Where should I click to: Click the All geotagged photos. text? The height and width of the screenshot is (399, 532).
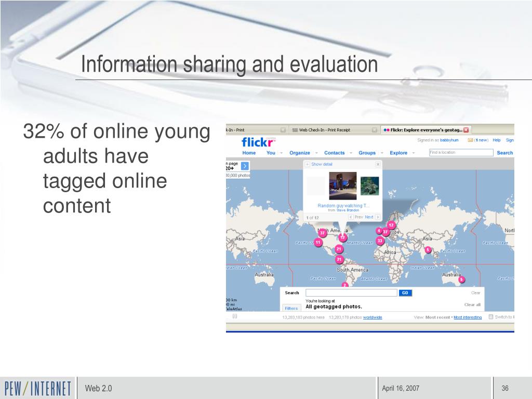tap(334, 307)
